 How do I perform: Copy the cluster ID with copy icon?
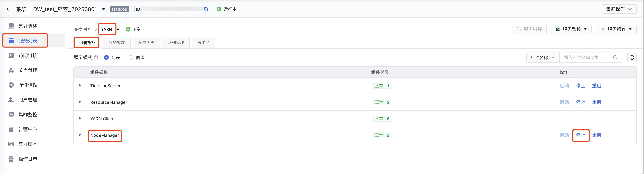(x=206, y=9)
